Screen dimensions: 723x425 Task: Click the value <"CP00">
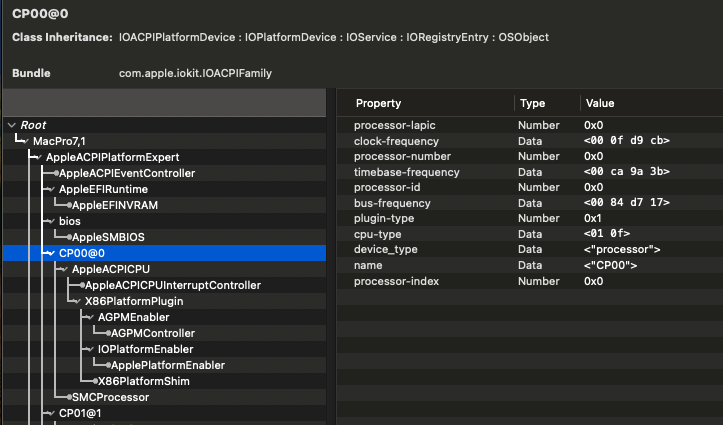(610, 265)
